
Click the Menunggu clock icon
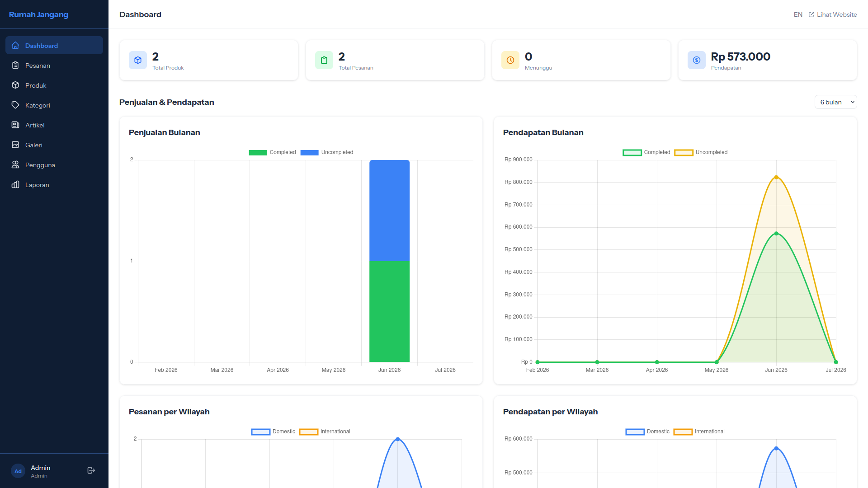510,60
